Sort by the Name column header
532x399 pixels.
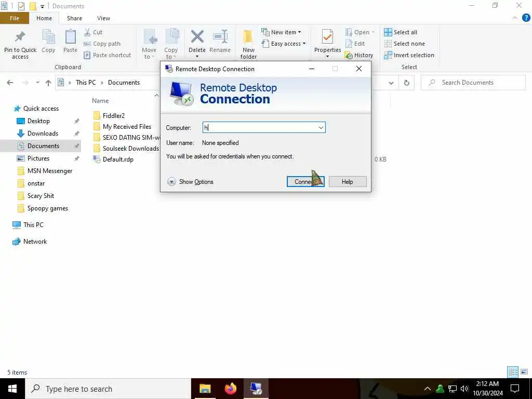click(x=100, y=101)
